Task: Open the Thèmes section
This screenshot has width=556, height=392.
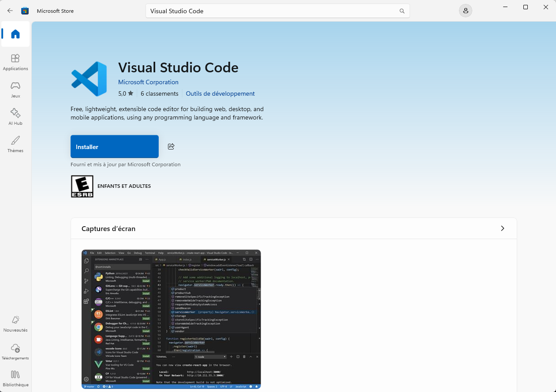Action: [x=15, y=144]
